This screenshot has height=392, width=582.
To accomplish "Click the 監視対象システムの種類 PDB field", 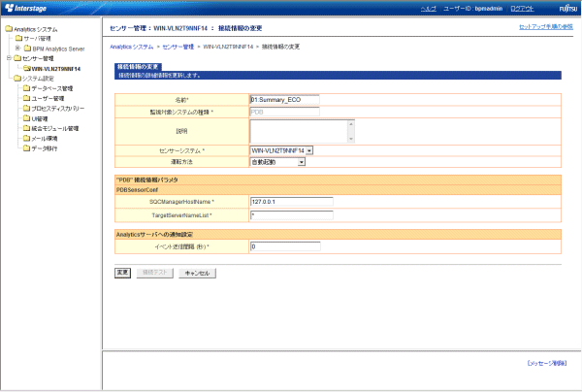I will click(x=284, y=112).
